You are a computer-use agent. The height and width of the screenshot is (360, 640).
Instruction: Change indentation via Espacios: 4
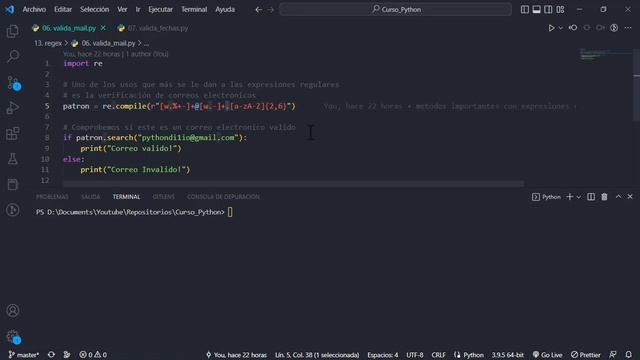[382, 355]
